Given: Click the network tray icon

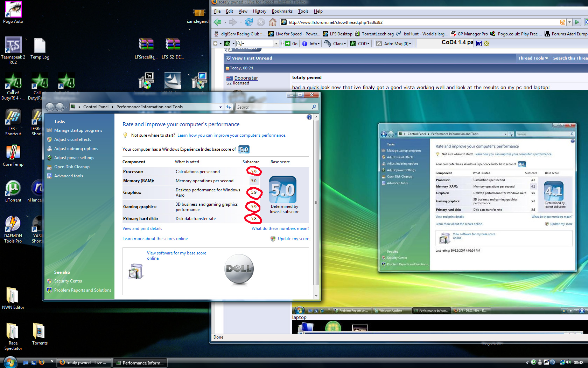Looking at the screenshot, I should [x=562, y=362].
